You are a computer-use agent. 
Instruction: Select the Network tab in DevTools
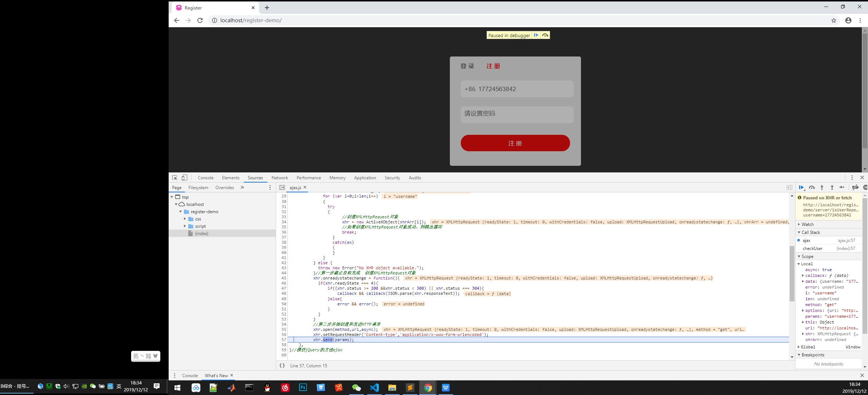tap(279, 178)
